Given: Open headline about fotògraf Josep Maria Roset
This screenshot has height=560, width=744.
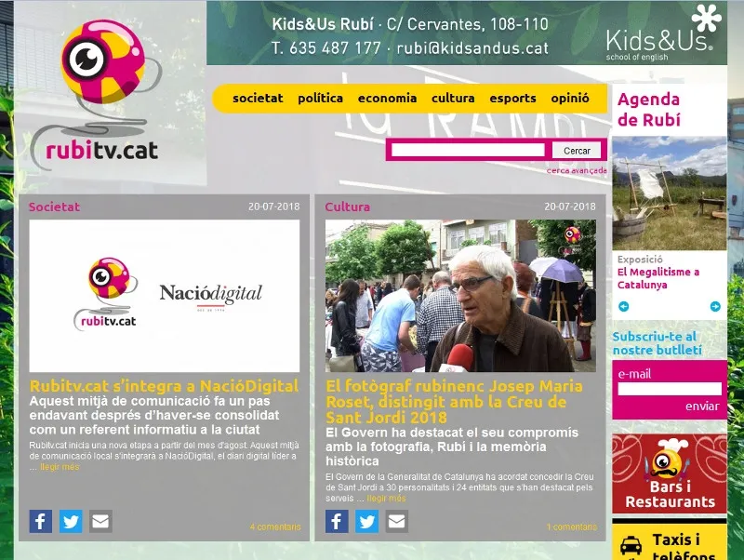Looking at the screenshot, I should [454, 402].
